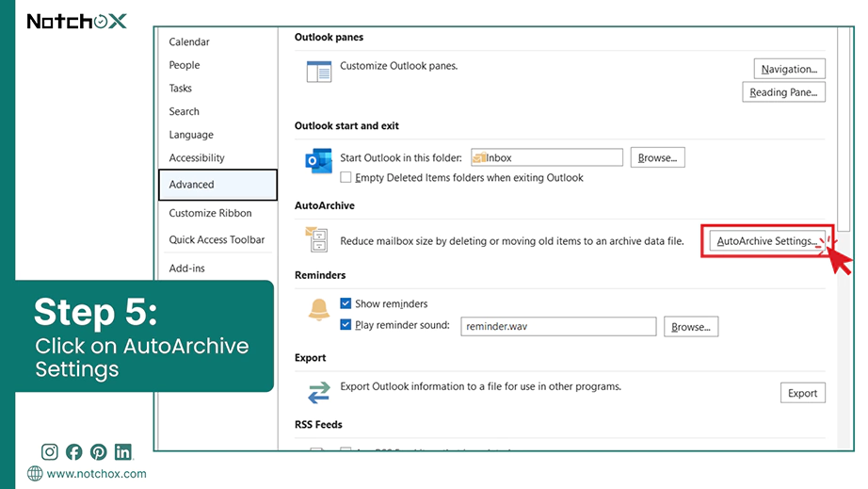Open AutoArchive Settings...
This screenshot has height=489, width=868.
(767, 241)
